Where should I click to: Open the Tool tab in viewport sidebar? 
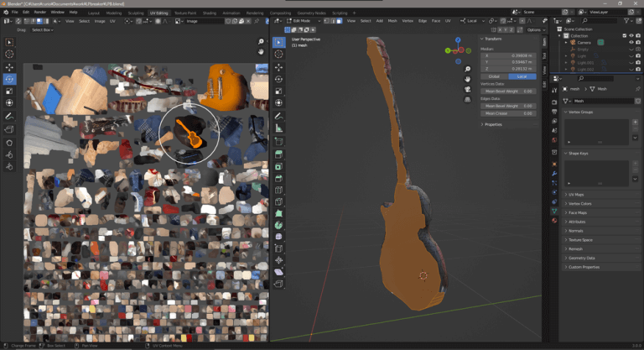[544, 55]
